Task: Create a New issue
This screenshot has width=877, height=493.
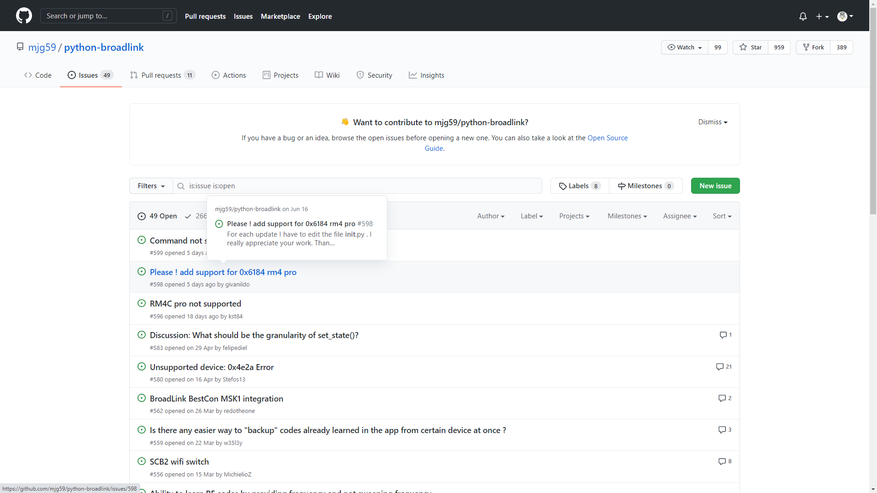Action: [715, 186]
